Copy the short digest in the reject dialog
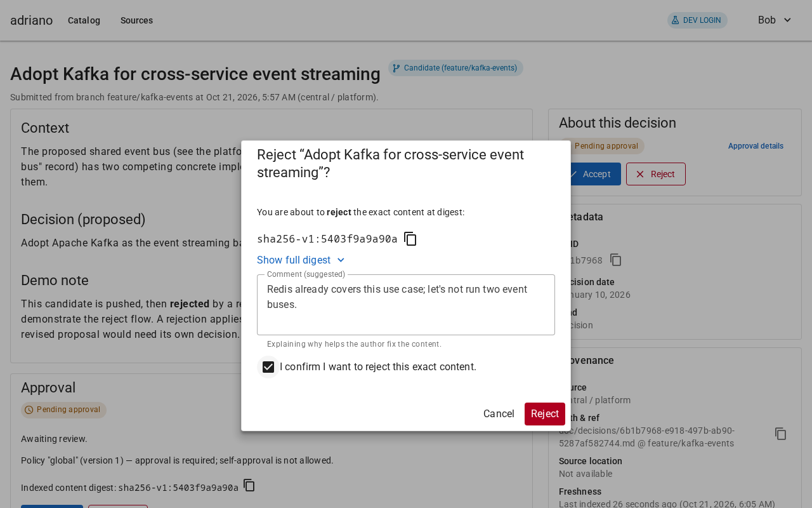 pos(410,239)
